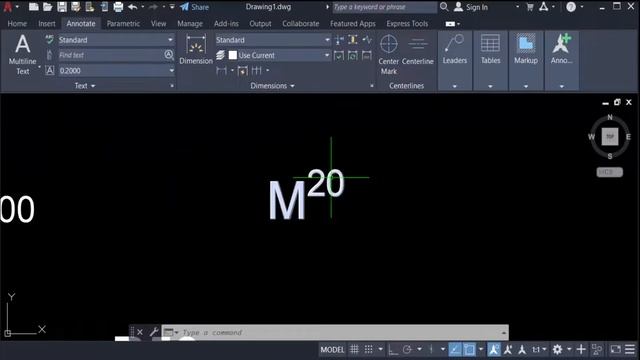Click the Sign In button
The image size is (640, 360).
[471, 7]
